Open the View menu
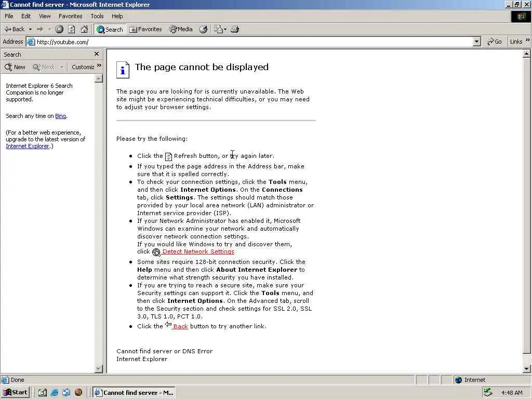The width and height of the screenshot is (532, 399). [45, 16]
